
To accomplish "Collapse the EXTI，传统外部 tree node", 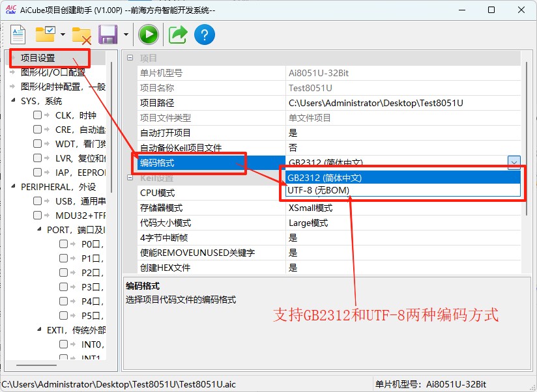I will tap(39, 329).
